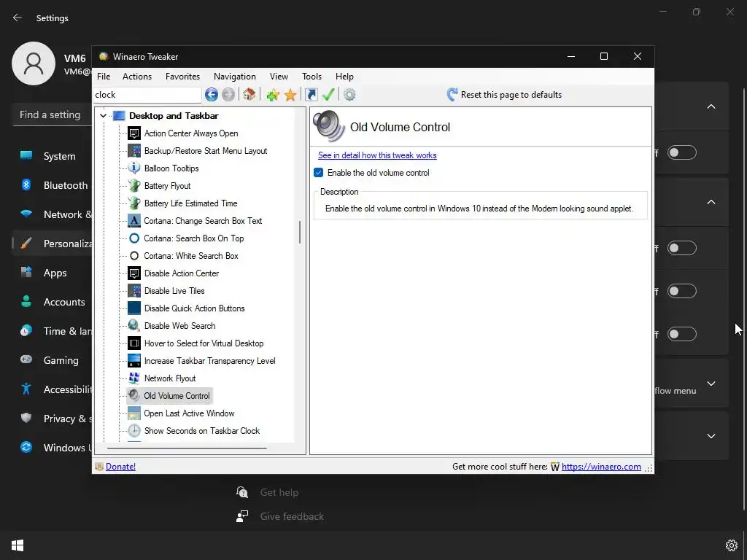Open the Navigation menu
The width and height of the screenshot is (747, 560).
pos(234,77)
